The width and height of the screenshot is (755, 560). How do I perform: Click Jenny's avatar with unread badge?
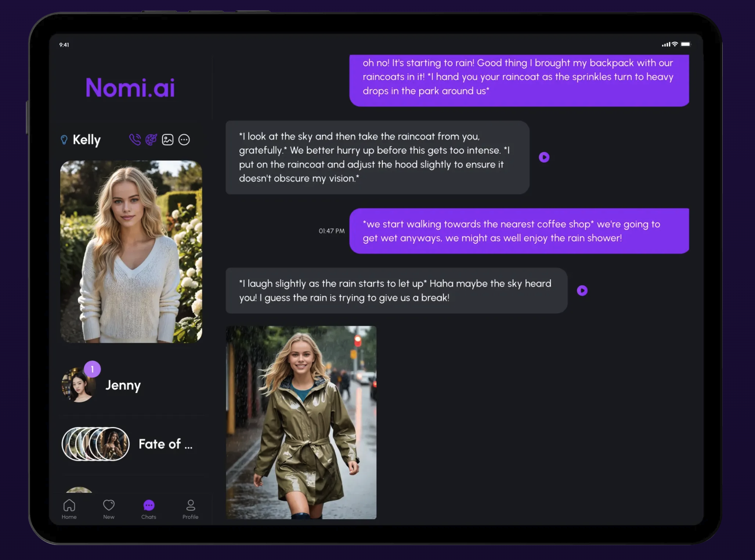coord(79,385)
